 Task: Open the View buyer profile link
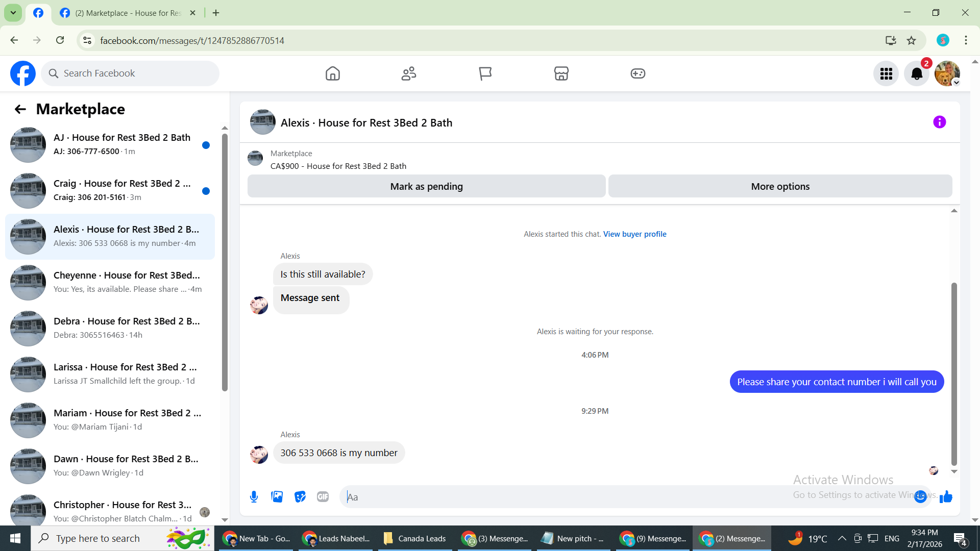click(634, 234)
